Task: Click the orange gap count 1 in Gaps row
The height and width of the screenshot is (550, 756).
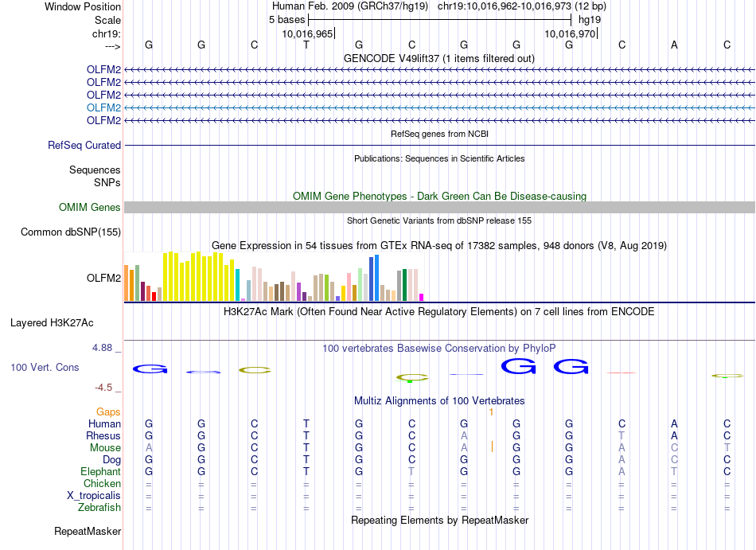Action: 491,412
